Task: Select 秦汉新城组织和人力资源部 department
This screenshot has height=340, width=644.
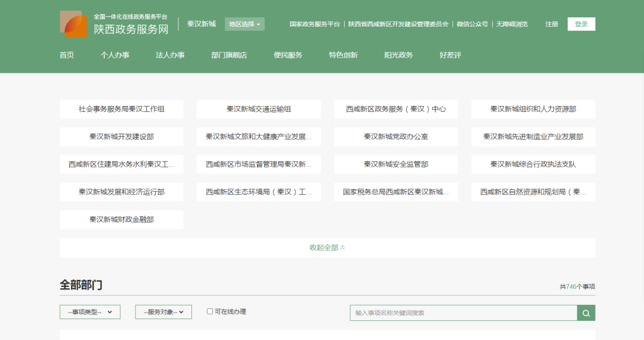Action: [533, 109]
